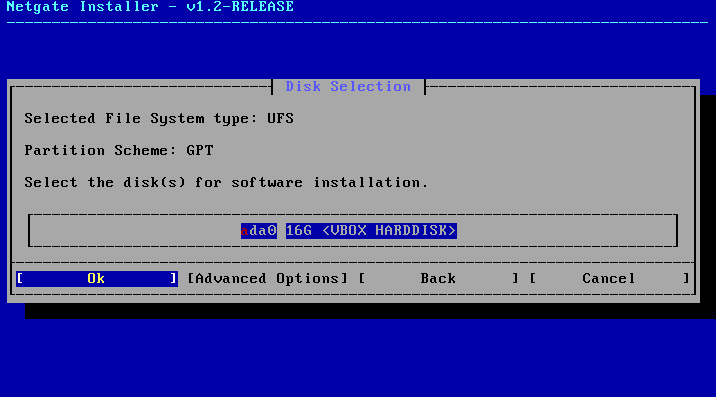Click the Disk Selection dialog title
The width and height of the screenshot is (716, 397).
[x=348, y=86]
